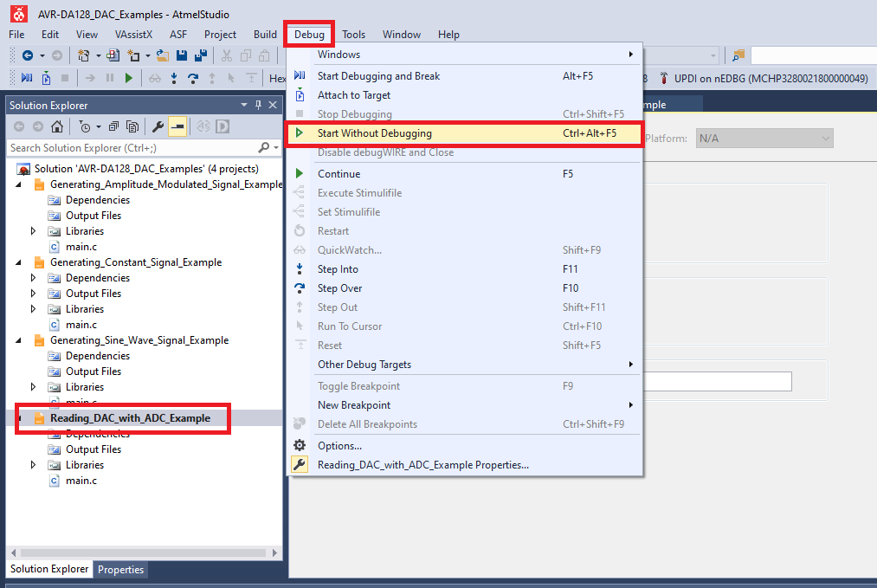Switch to the Solution Explorer bottom tab
877x588 pixels.
[x=49, y=568]
